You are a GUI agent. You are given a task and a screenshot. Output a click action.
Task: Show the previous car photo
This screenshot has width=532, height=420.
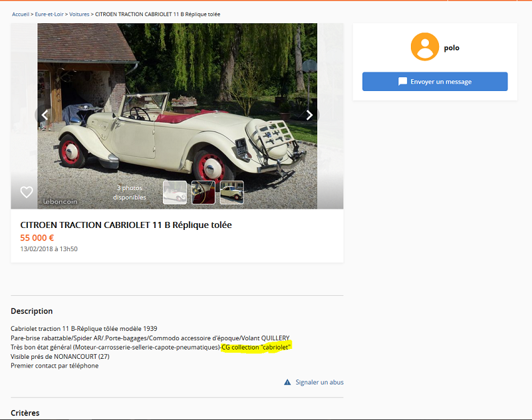pyautogui.click(x=45, y=115)
